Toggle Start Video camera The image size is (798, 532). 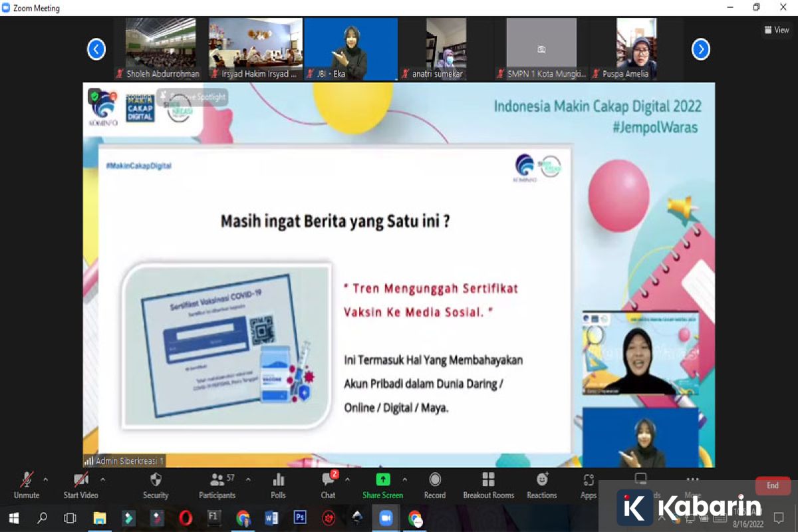point(80,485)
